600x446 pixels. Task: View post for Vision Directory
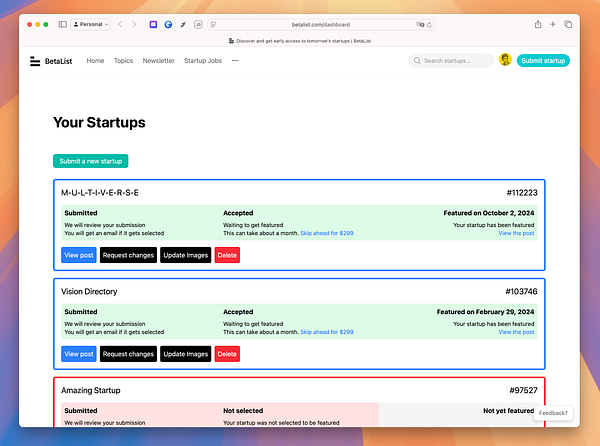[x=79, y=354]
